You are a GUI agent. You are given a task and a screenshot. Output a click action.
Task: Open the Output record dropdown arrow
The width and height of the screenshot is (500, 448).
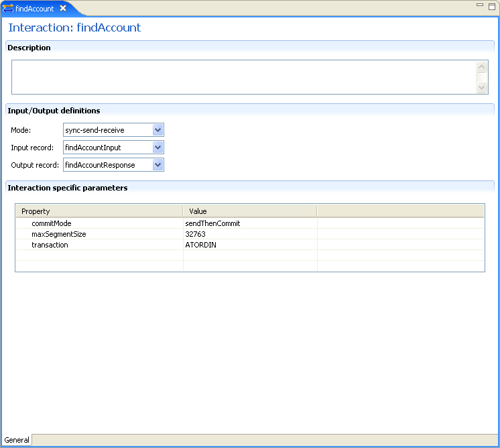[x=158, y=165]
